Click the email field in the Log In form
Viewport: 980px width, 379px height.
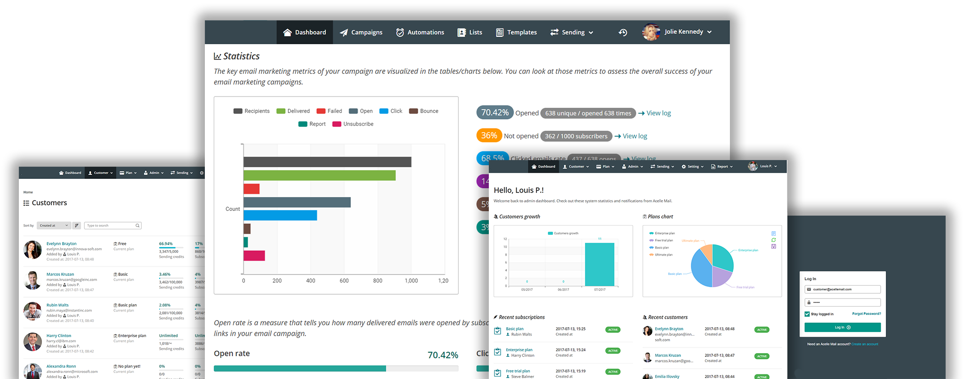(x=842, y=290)
